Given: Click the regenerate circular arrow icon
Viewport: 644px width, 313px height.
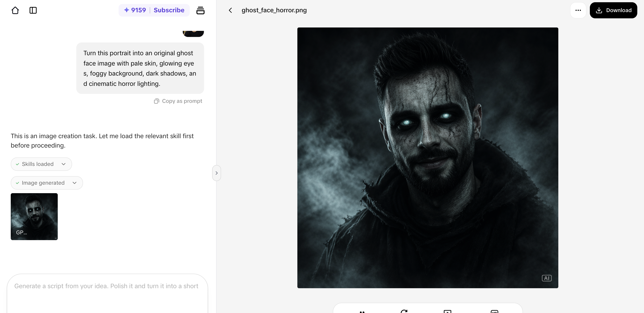Looking at the screenshot, I should [404, 311].
